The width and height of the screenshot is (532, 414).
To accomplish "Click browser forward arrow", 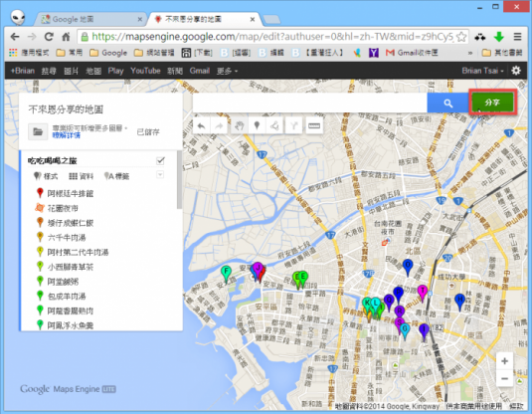I will click(32, 37).
